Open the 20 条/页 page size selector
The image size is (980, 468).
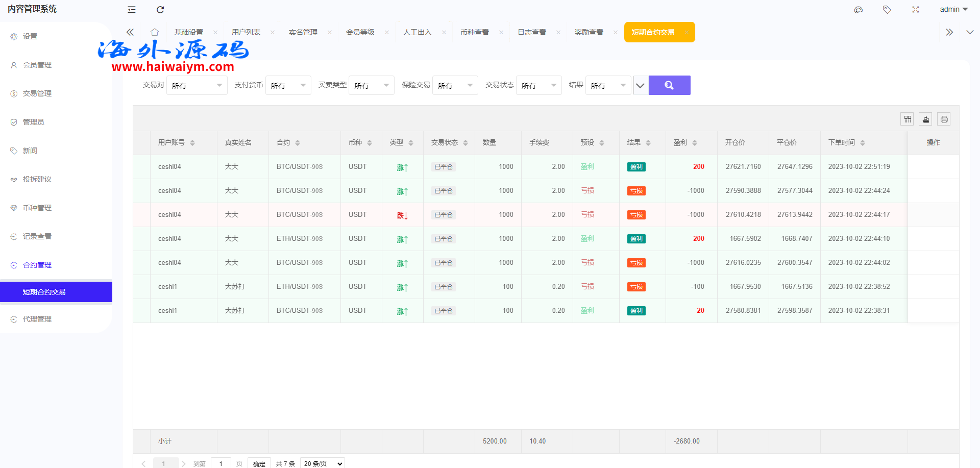pyautogui.click(x=323, y=463)
